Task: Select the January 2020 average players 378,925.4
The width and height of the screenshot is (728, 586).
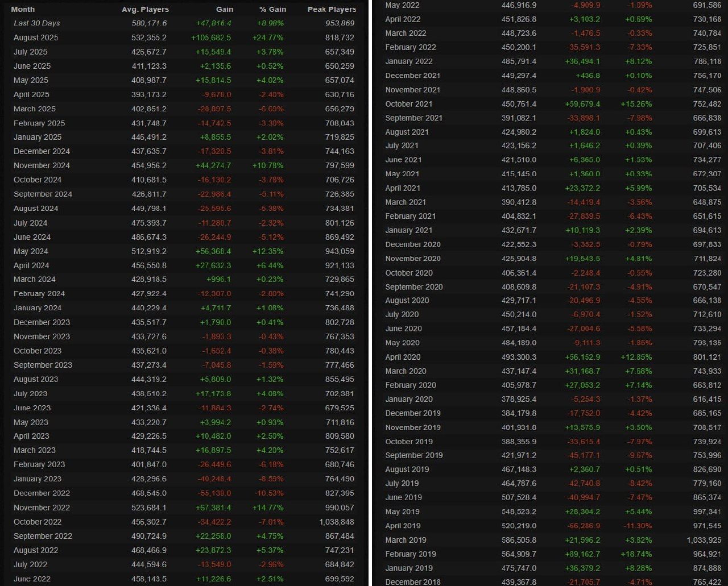Action: [518, 399]
